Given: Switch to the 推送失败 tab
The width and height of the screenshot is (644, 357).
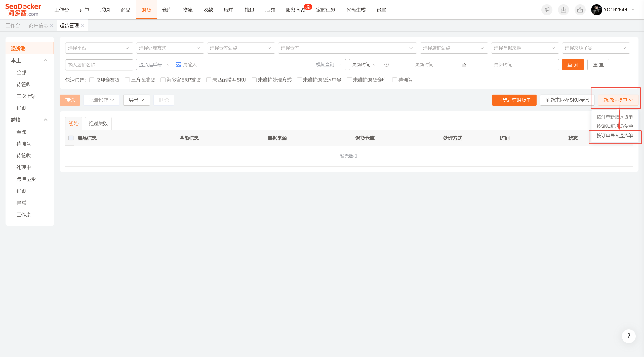Looking at the screenshot, I should 98,124.
